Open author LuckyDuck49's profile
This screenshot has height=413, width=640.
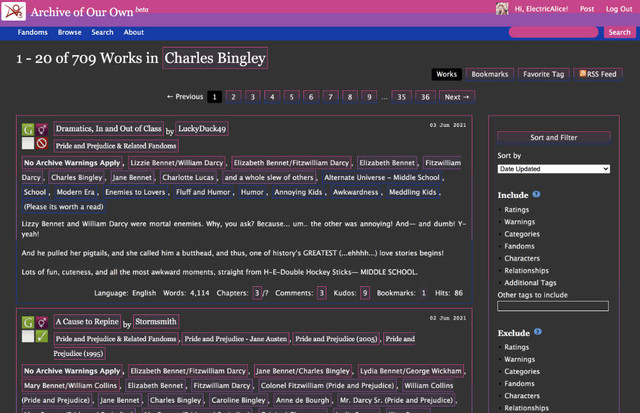[x=202, y=129]
